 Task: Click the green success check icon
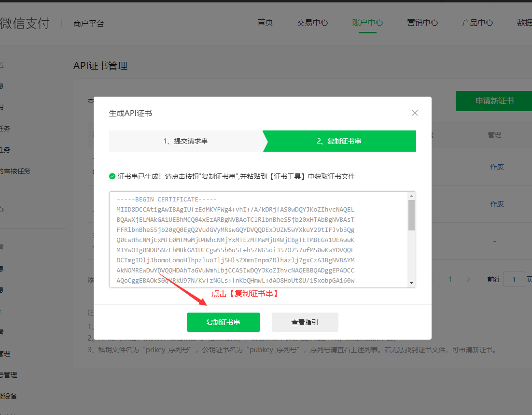coord(112,176)
